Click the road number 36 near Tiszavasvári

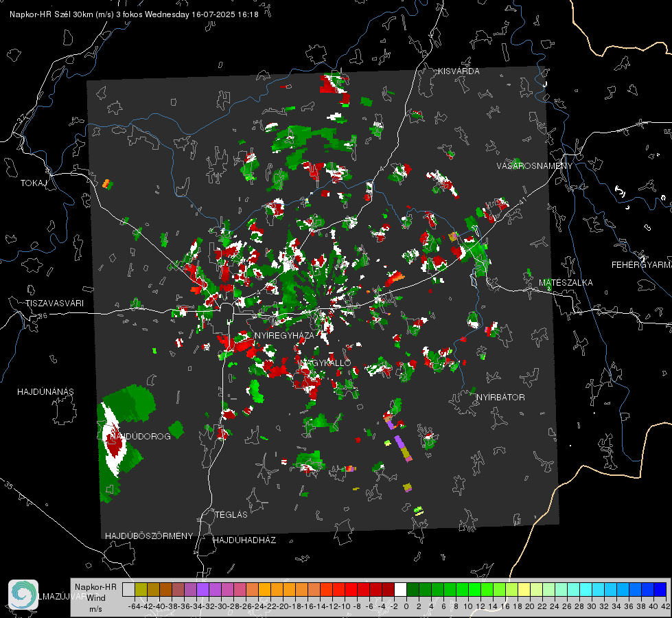pyautogui.click(x=43, y=316)
